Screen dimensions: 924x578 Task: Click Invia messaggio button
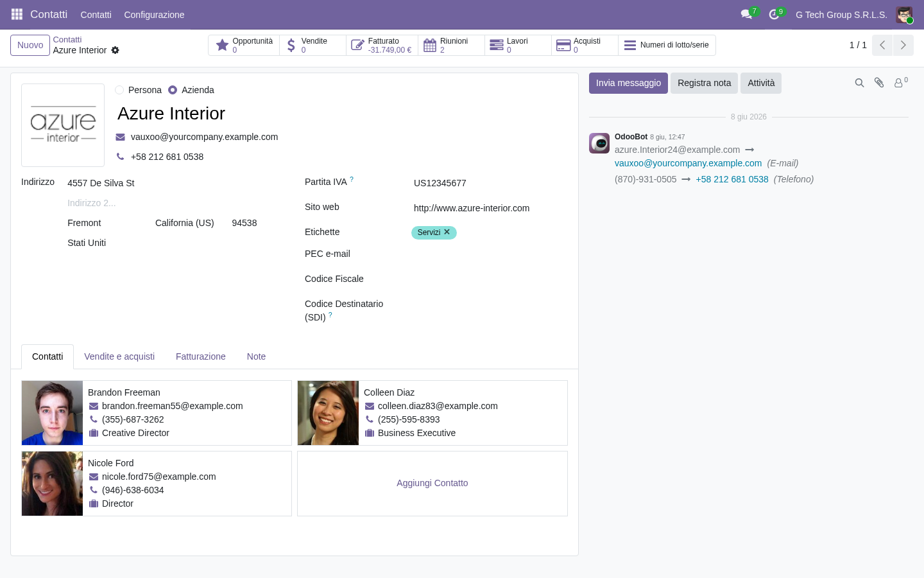click(628, 83)
